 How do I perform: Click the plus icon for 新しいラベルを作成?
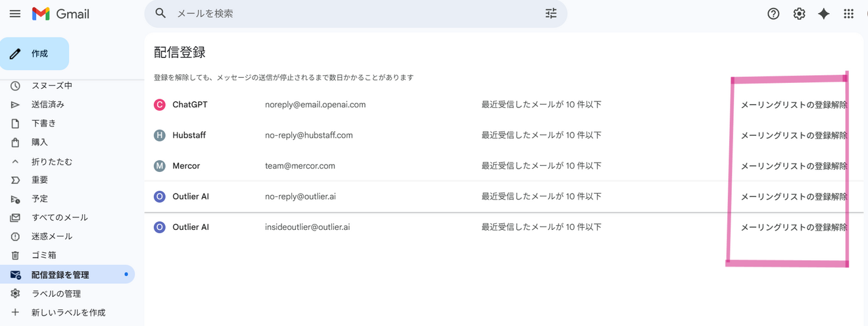(15, 312)
